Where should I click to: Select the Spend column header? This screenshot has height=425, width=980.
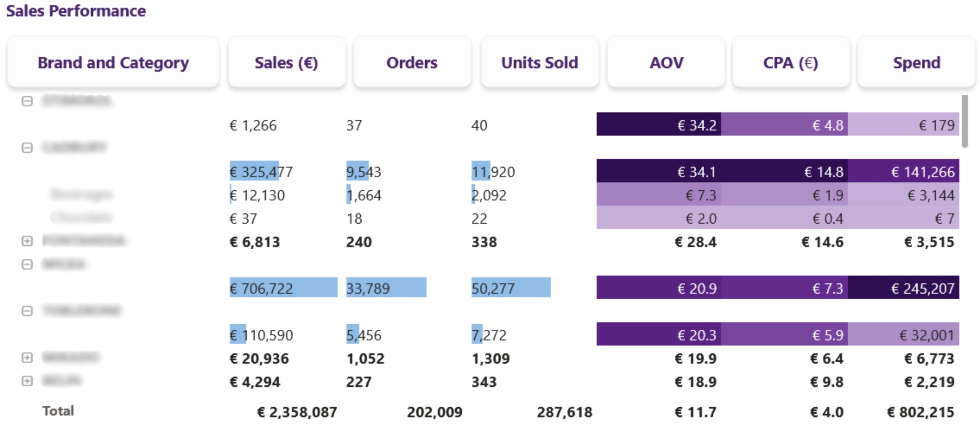pyautogui.click(x=916, y=62)
